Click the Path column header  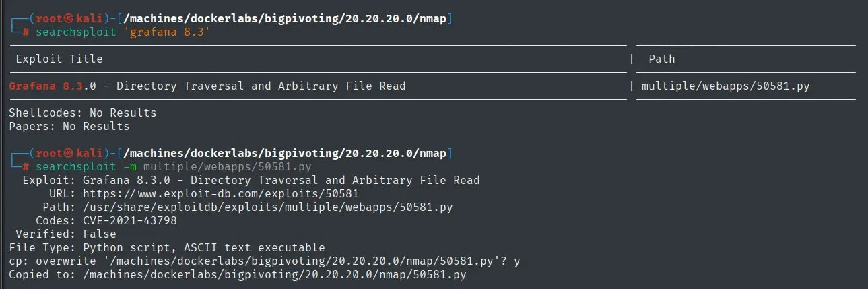662,59
